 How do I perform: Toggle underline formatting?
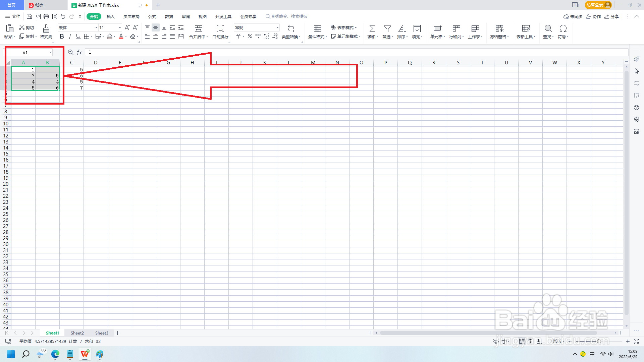coord(78,37)
